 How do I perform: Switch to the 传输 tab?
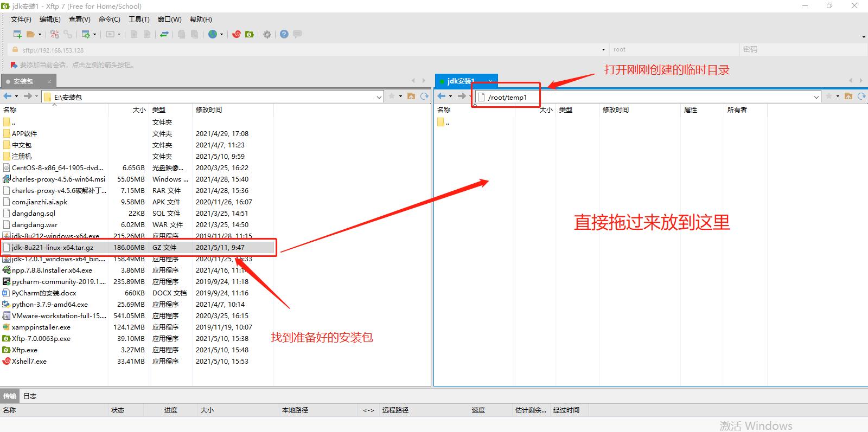coord(10,396)
